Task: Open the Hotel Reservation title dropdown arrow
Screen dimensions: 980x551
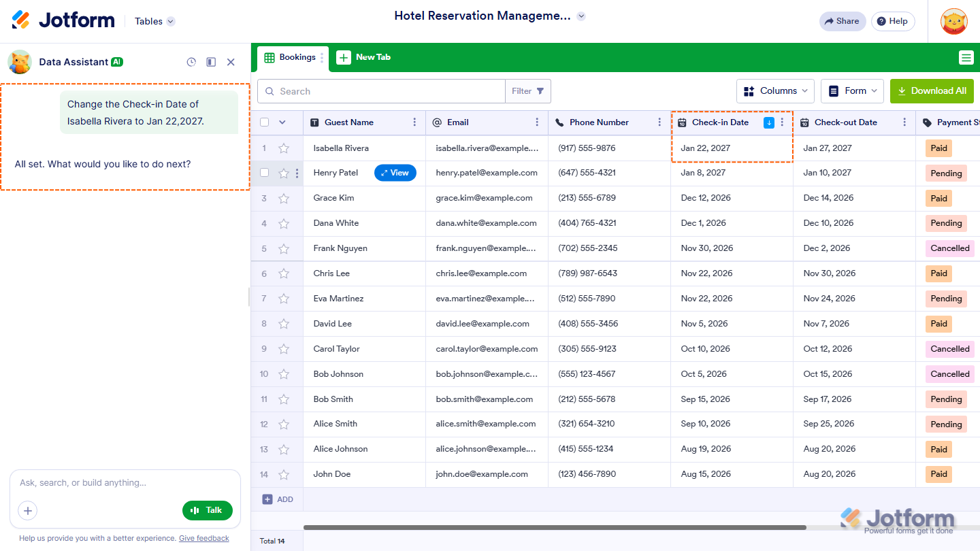Action: 581,16
